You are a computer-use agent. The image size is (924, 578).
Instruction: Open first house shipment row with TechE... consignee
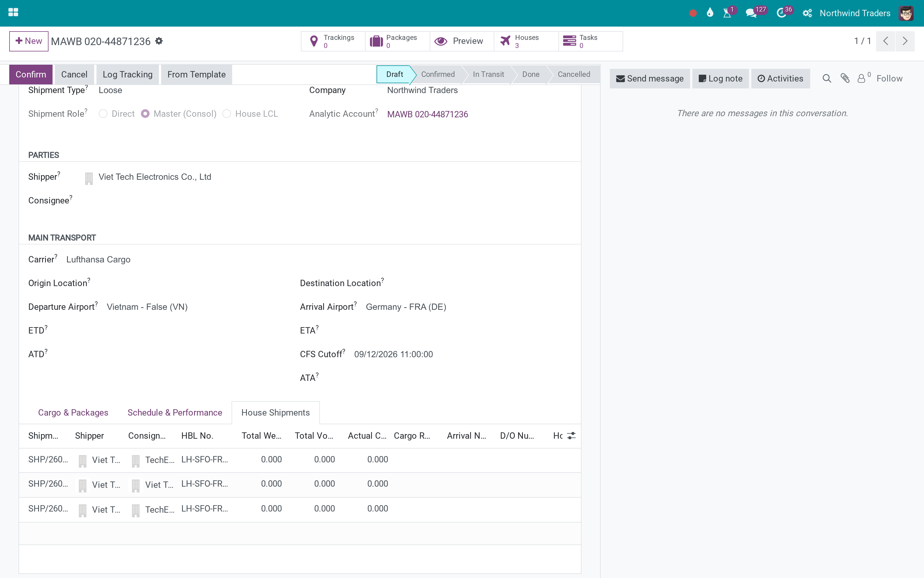pos(300,460)
